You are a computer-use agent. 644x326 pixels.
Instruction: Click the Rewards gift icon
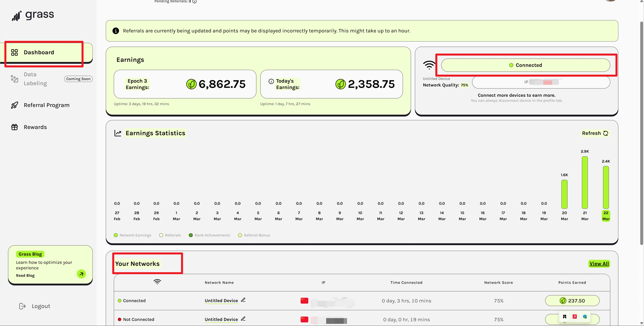(14, 127)
